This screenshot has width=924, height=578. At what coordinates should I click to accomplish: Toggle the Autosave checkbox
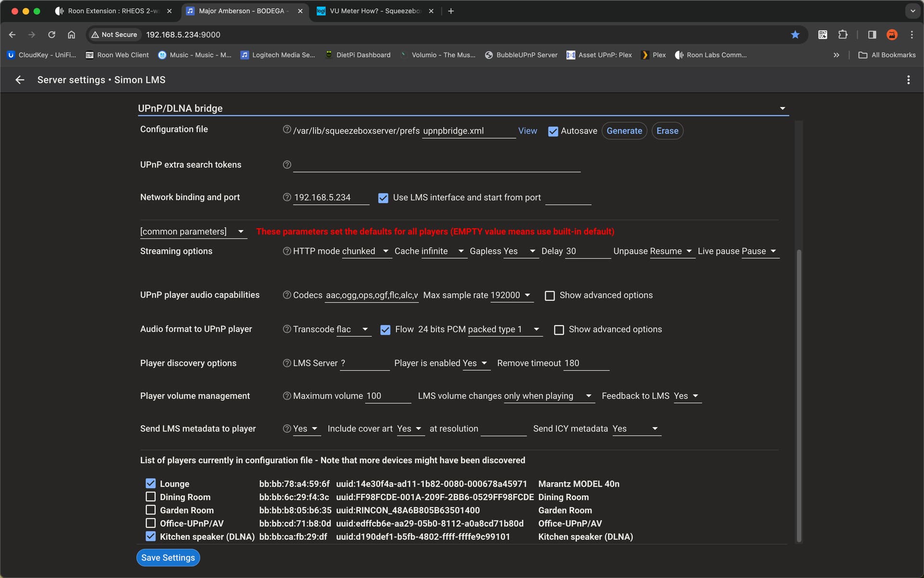pyautogui.click(x=553, y=131)
